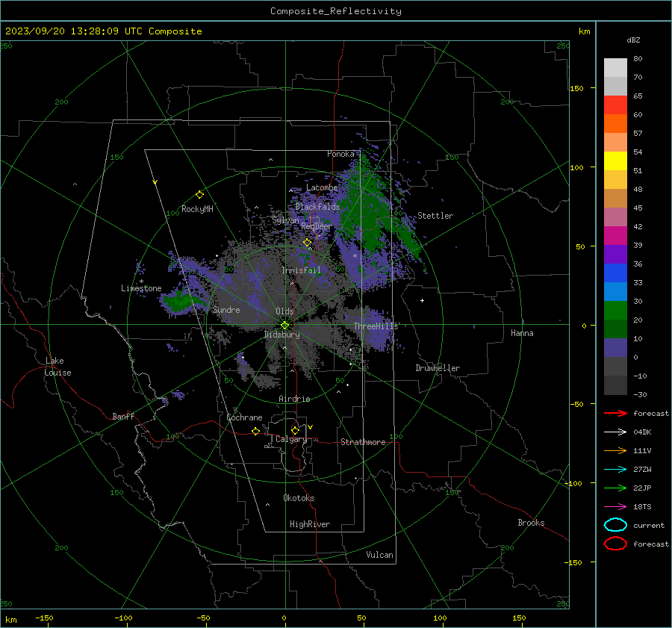Click the red forecast ellipse legend icon
The image size is (672, 628).
pos(615,544)
